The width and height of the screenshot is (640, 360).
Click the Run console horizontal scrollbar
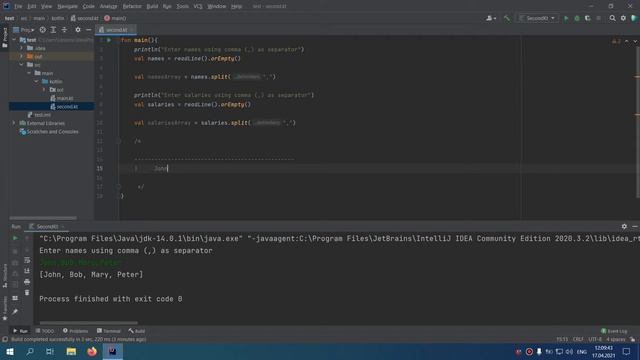tap(89, 323)
